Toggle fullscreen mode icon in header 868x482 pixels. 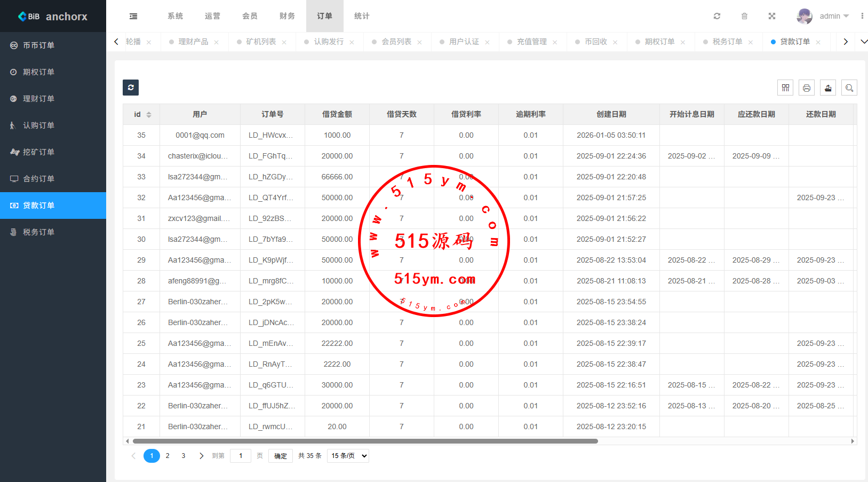[x=771, y=16]
